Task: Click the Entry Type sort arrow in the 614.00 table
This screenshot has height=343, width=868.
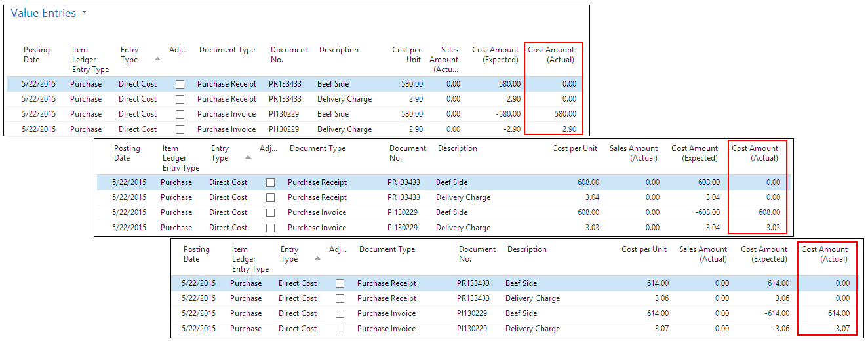Action: [x=317, y=258]
